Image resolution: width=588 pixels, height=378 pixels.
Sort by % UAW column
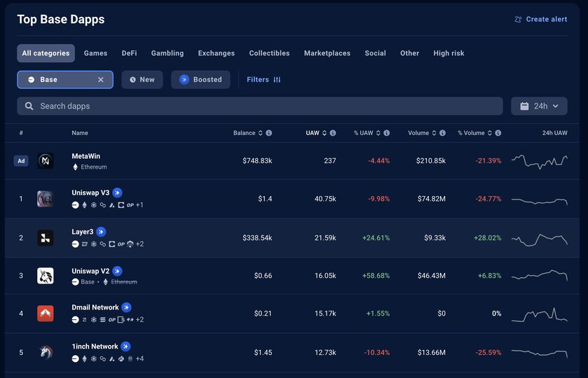point(367,133)
